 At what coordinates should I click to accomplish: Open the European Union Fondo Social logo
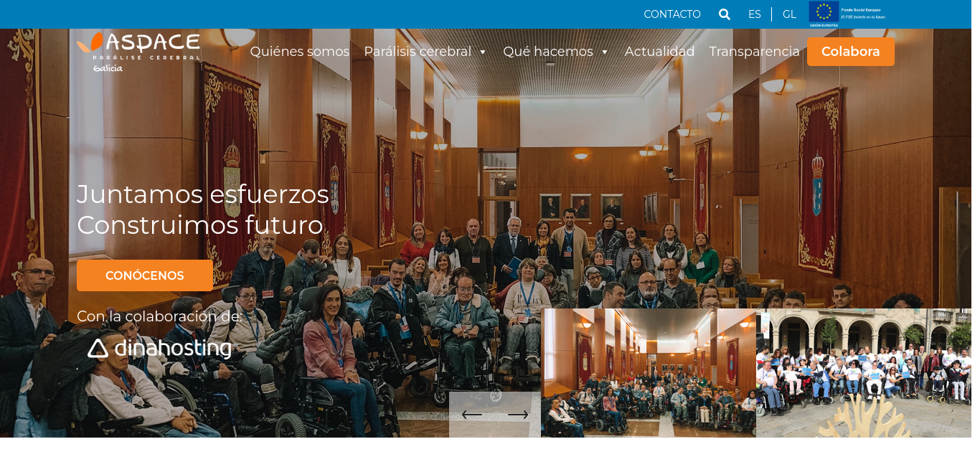click(x=847, y=14)
